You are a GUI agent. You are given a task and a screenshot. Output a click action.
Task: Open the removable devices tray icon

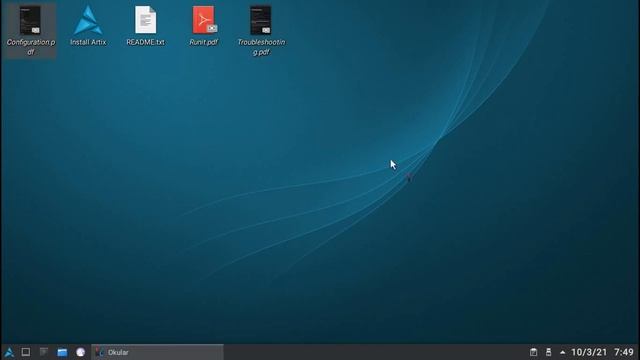(548, 352)
